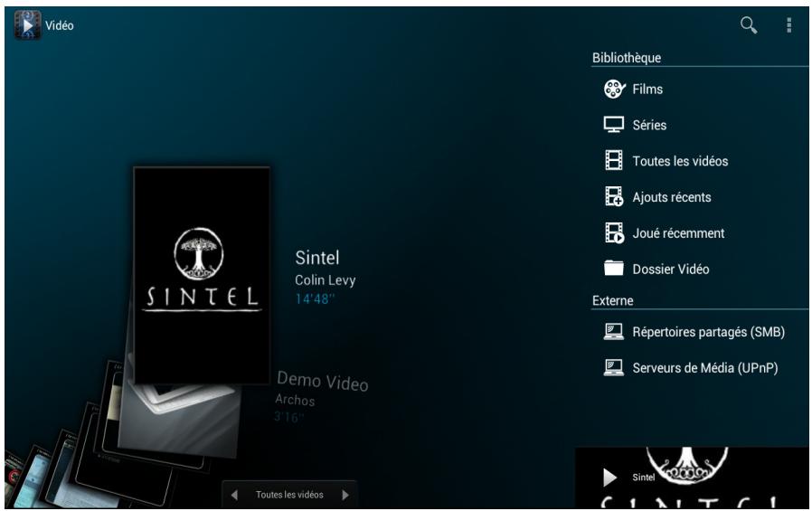Click the Toutes les vidéos carousel label
This screenshot has width=812, height=511.
pos(289,495)
